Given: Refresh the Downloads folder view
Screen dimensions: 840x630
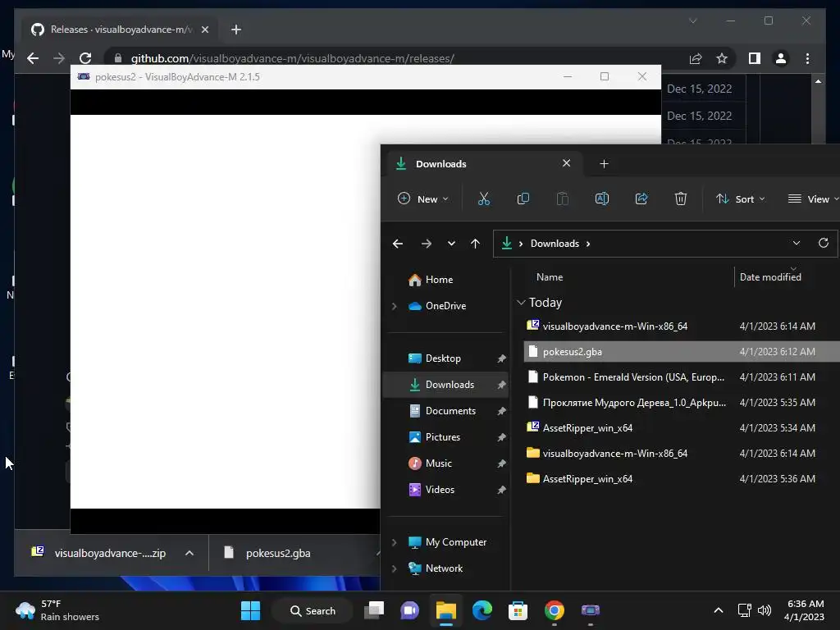Looking at the screenshot, I should pos(824,243).
